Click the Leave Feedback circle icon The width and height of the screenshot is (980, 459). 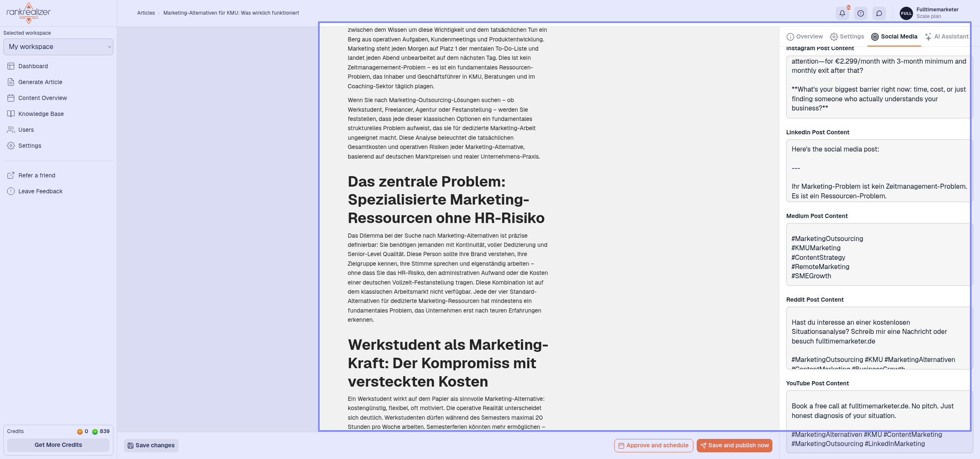pos(11,191)
